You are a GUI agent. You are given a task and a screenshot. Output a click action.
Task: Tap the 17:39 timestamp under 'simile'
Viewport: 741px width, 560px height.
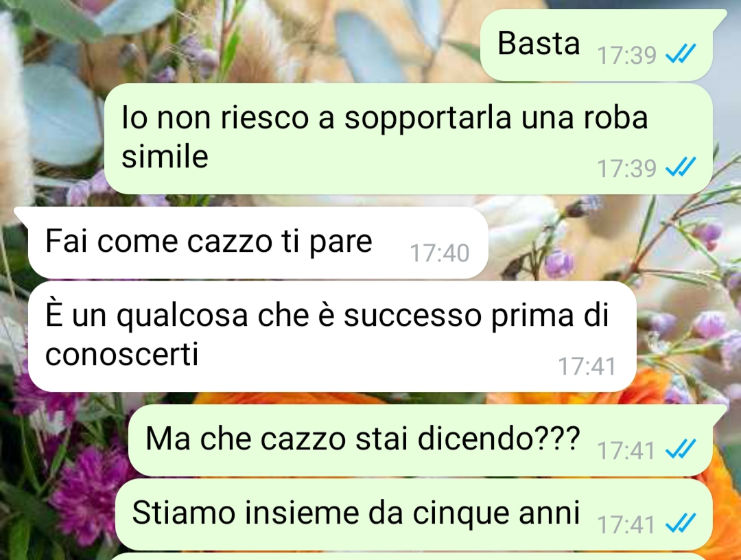[x=626, y=168]
